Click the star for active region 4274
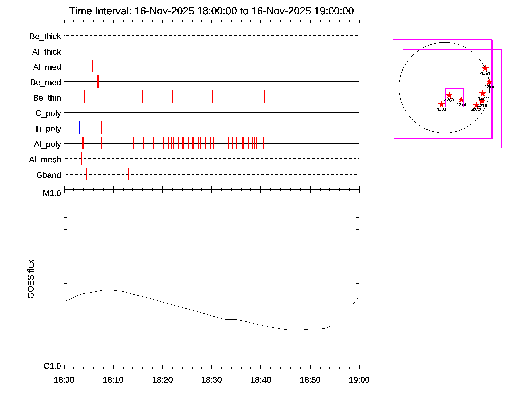The image size is (532, 399). point(485,68)
